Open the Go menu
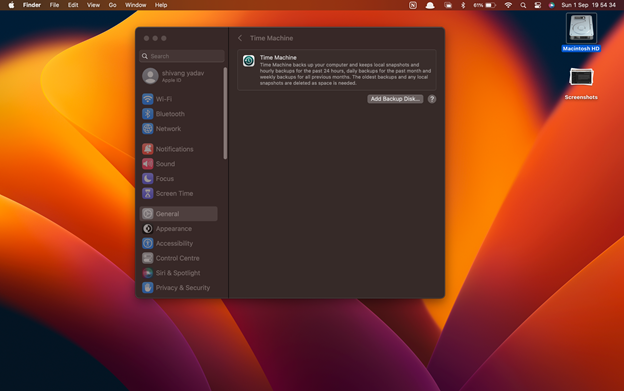This screenshot has height=391, width=624. point(112,5)
